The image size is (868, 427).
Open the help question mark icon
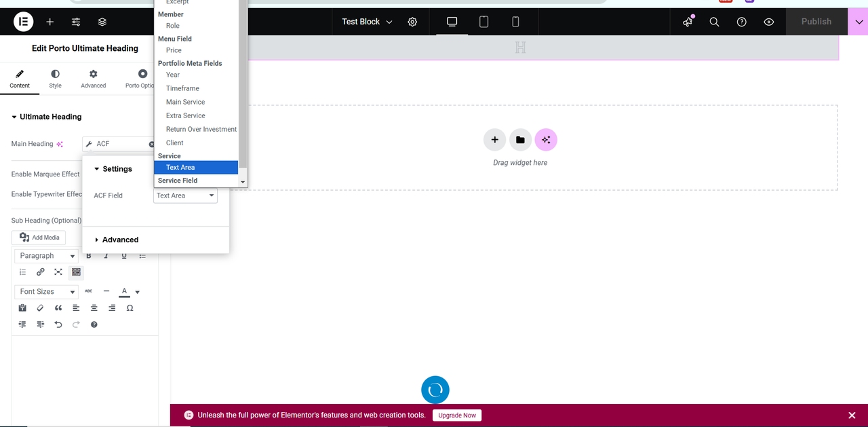click(742, 22)
